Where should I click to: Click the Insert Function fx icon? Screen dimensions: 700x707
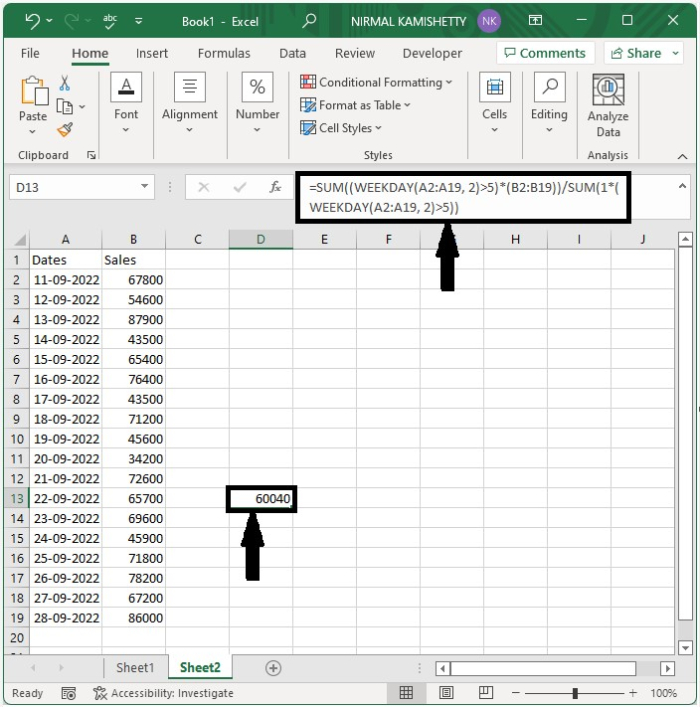275,187
